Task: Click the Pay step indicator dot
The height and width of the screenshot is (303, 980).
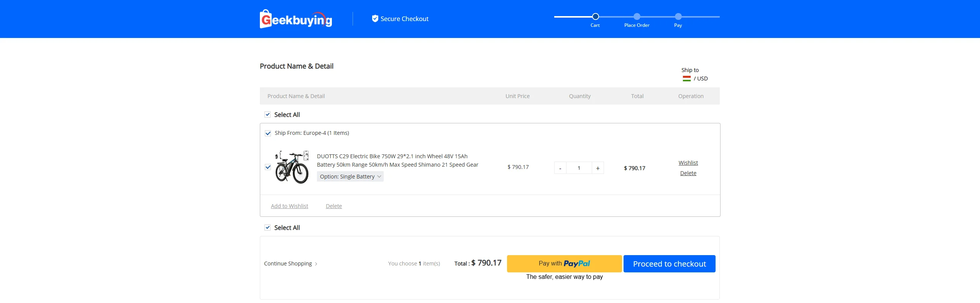Action: pyautogui.click(x=678, y=16)
